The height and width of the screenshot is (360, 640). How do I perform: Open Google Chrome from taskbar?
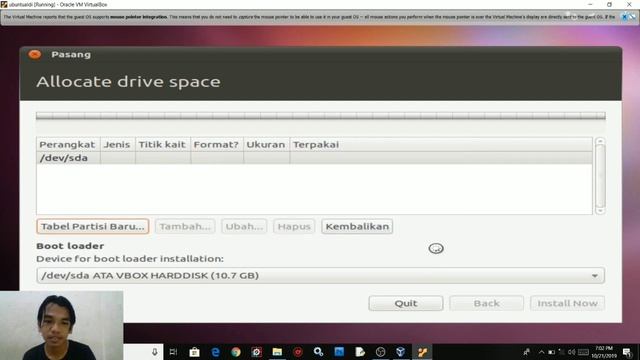tap(236, 352)
